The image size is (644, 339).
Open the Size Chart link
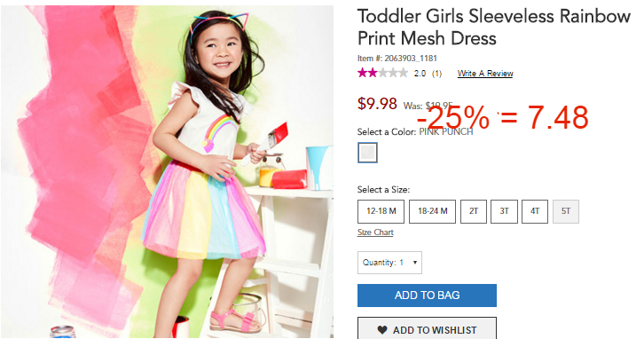[375, 233]
